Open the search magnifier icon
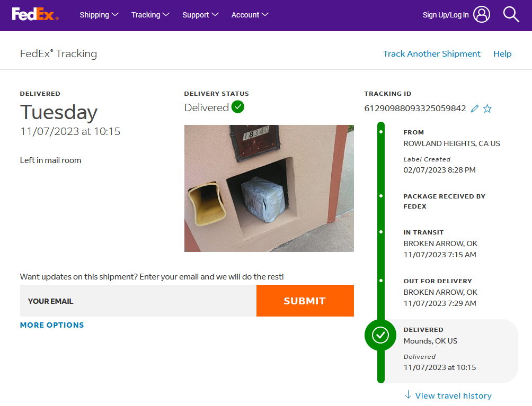The width and height of the screenshot is (532, 406). pos(511,15)
